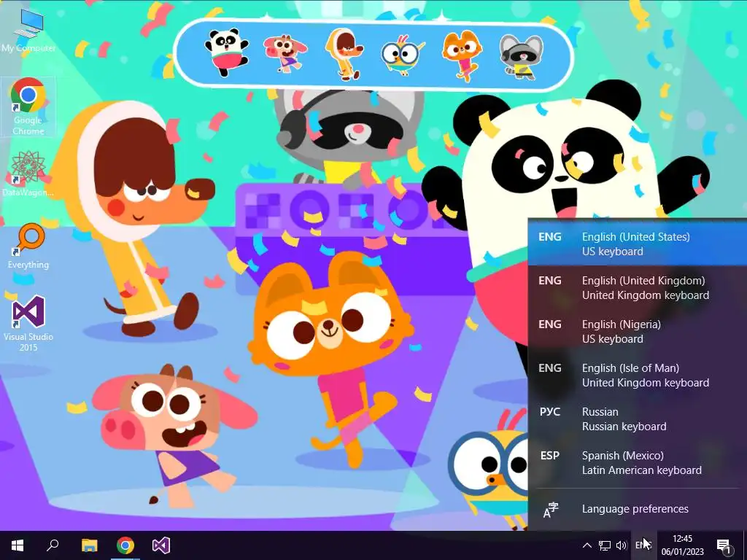Screen dimensions: 747x560
Task: Show hidden tray icons chevron
Action: pos(587,545)
